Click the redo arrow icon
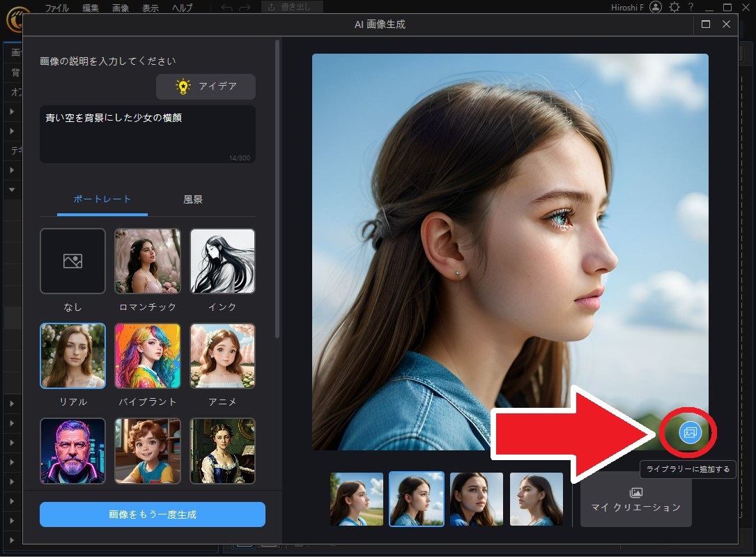Screen dimensions: 756x557 [245, 8]
